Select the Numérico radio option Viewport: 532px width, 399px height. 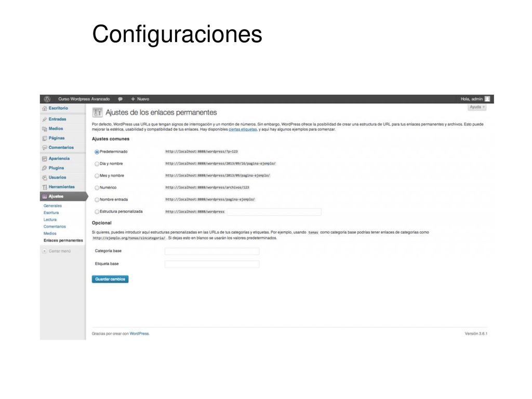97,188
